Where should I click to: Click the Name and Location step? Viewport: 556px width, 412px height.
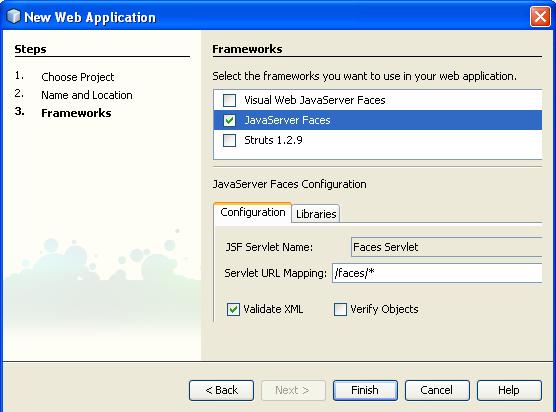pyautogui.click(x=87, y=95)
